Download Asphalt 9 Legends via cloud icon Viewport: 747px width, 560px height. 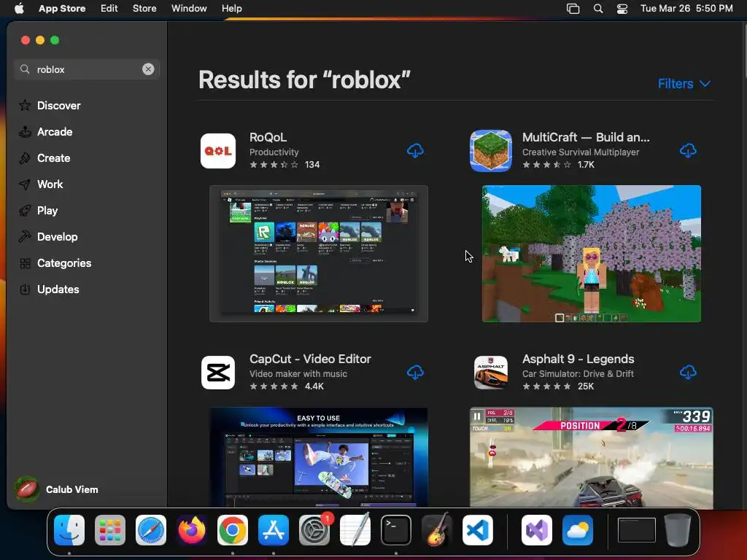click(x=687, y=373)
